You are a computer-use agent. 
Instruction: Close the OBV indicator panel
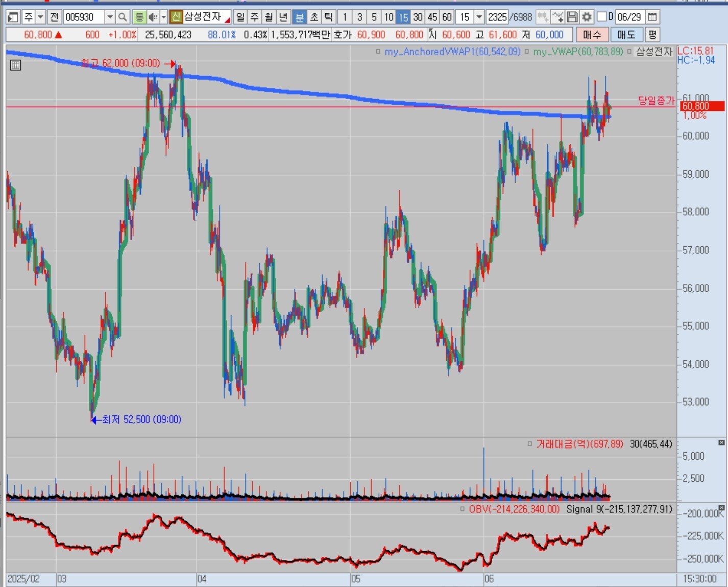tap(721, 508)
